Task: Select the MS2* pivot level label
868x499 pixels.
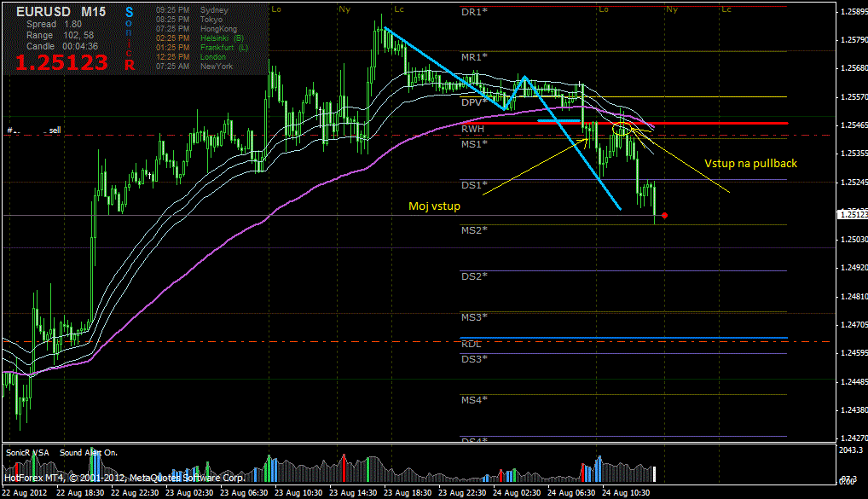Action: (474, 230)
